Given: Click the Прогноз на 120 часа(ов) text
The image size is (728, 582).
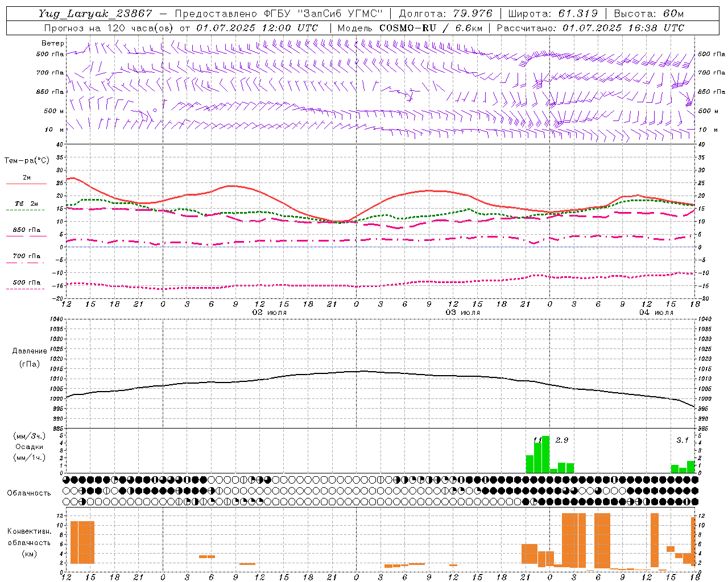Looking at the screenshot, I should click(109, 28).
